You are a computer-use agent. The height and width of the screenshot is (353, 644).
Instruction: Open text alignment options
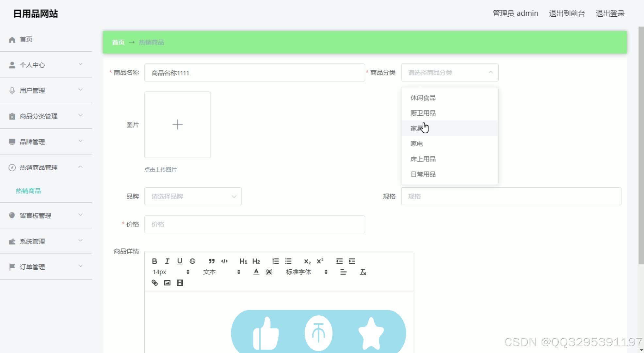coord(343,272)
